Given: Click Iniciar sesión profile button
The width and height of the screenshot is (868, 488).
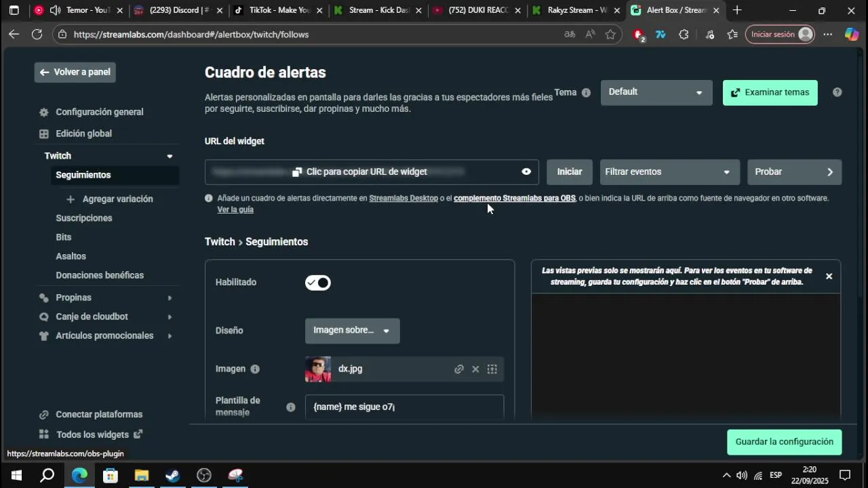Looking at the screenshot, I should coord(780,35).
